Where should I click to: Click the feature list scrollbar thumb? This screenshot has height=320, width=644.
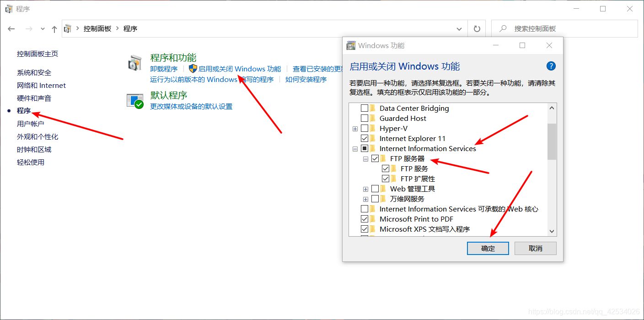(x=552, y=141)
